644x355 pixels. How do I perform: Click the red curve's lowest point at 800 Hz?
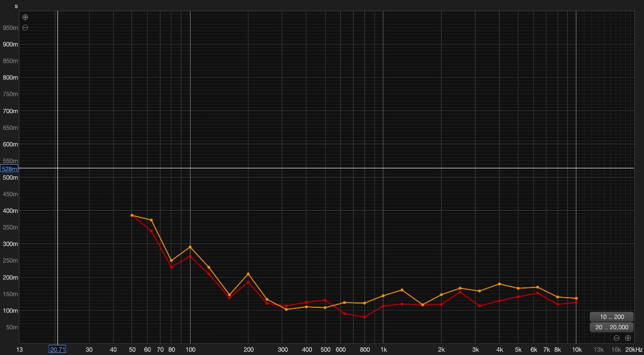point(364,317)
